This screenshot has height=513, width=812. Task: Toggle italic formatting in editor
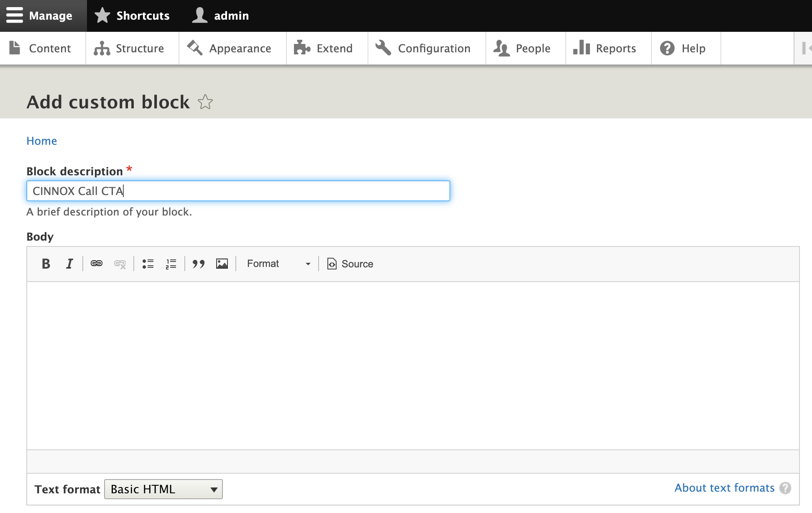tap(69, 264)
